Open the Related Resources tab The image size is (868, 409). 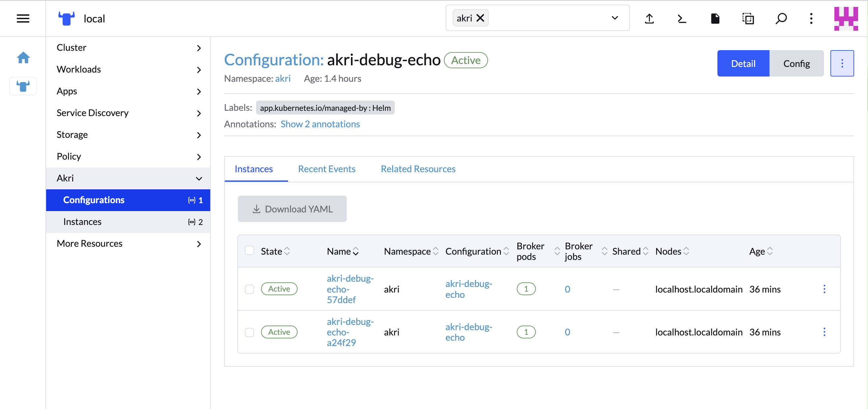418,169
